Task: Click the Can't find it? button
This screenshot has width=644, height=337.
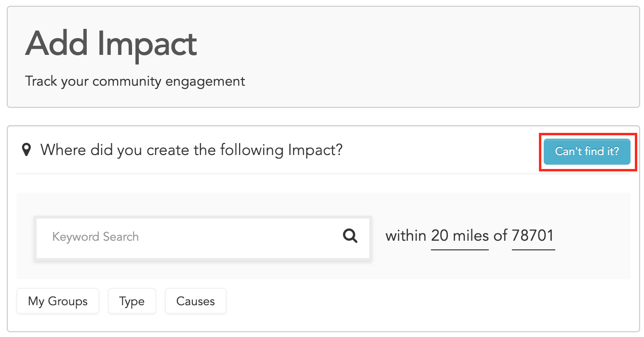Action: tap(587, 151)
